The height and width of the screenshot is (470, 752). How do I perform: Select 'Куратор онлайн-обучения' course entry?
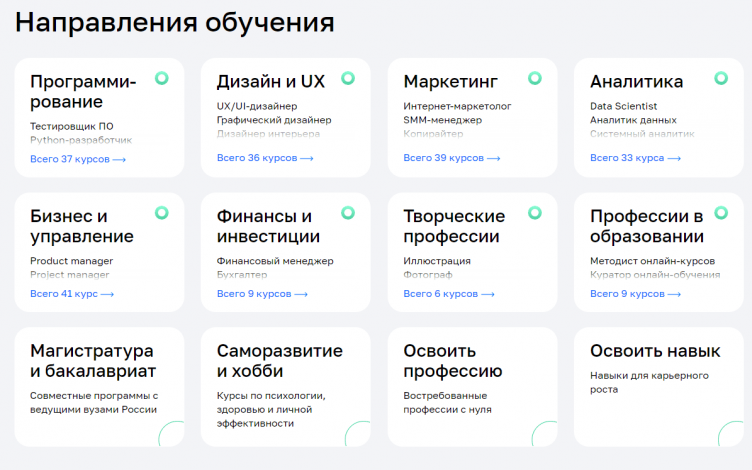(x=655, y=275)
